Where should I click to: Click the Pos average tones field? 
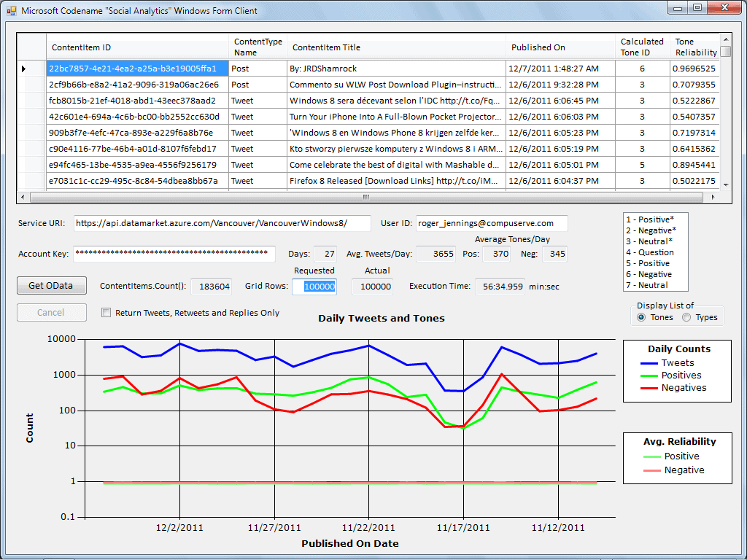click(x=496, y=254)
